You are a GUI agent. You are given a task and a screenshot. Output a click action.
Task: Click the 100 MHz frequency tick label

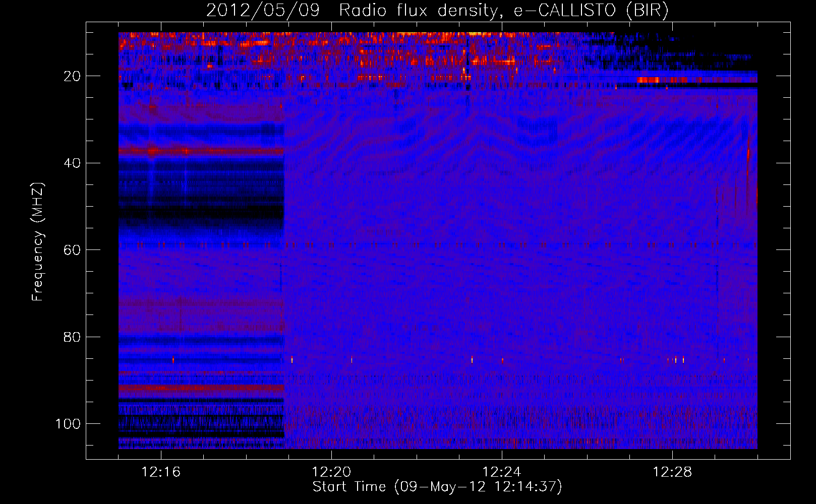pos(68,424)
